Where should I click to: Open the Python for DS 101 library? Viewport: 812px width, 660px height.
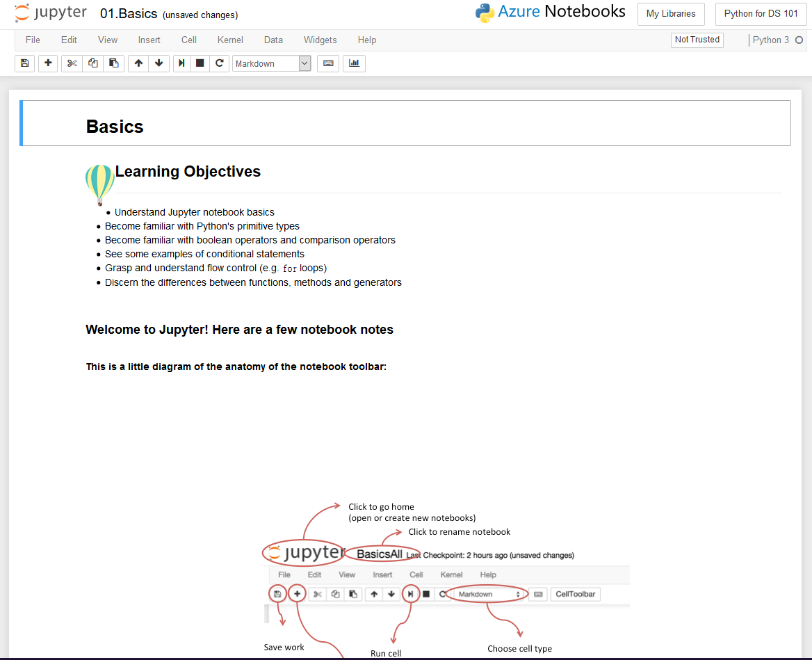761,14
